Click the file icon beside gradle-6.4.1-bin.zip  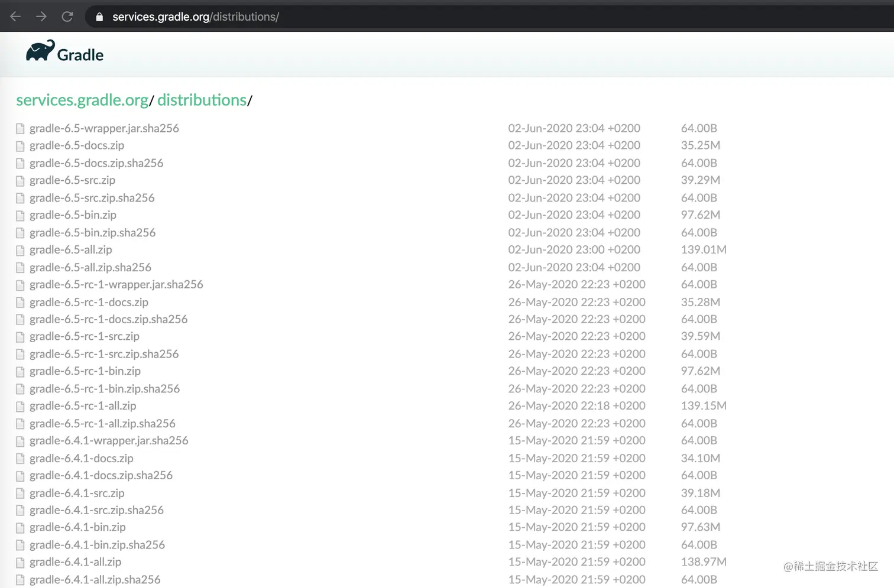(20, 528)
